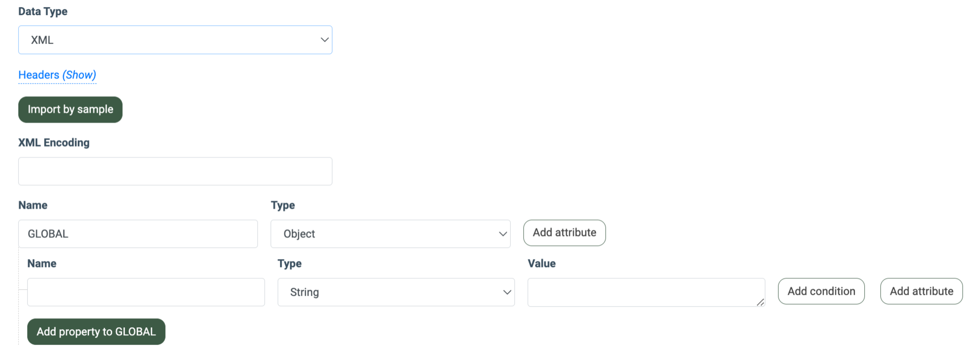
Task: Click the XML Encoding label
Action: click(54, 143)
